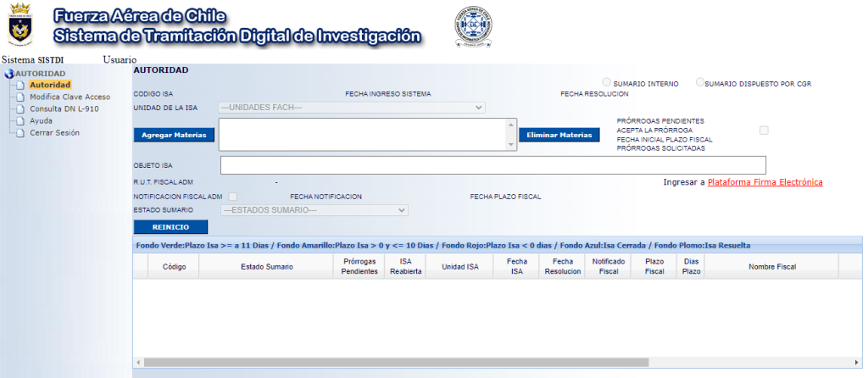Screen dimensions: 868x378
Task: Click the Fuerza Aérea de Chile crest logo
Action: tap(20, 25)
